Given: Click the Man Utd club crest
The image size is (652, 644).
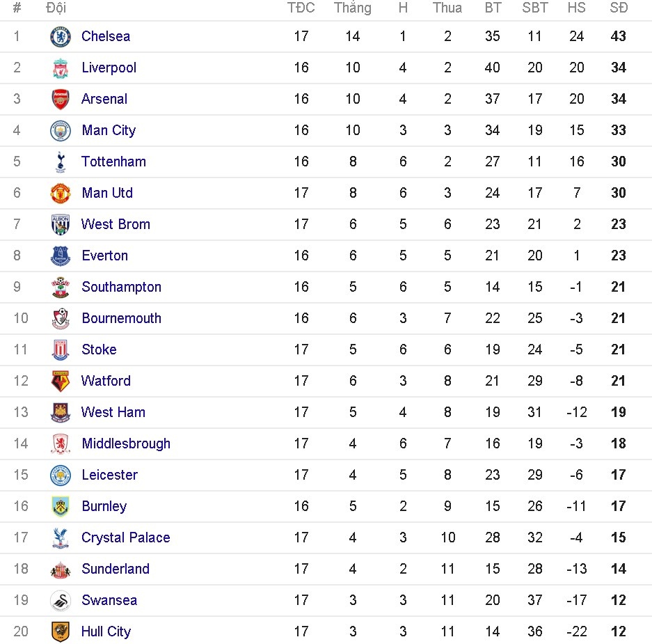Looking at the screenshot, I should (x=61, y=193).
